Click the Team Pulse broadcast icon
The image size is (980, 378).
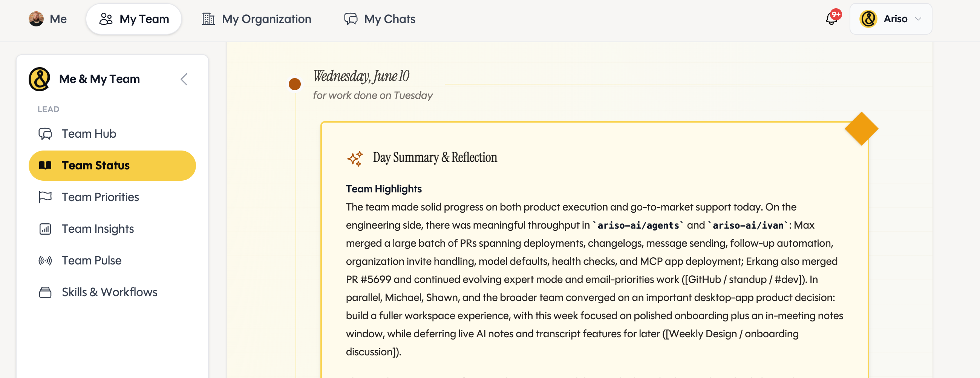(x=45, y=260)
